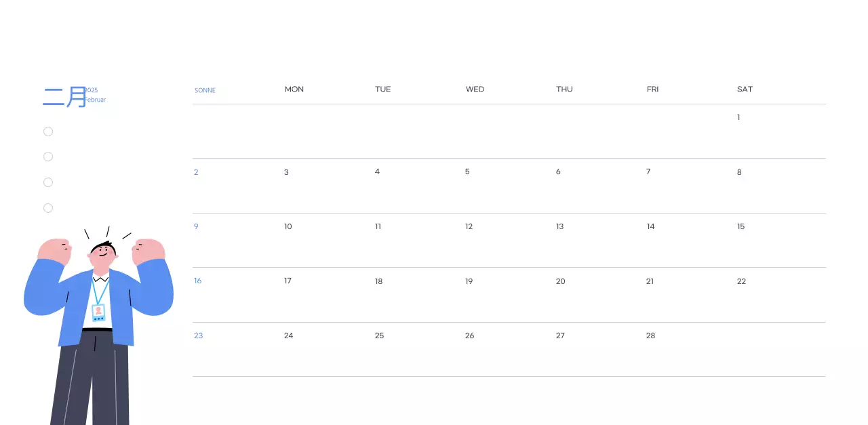
Task: Select date 3 on the calendar
Action: 286,172
